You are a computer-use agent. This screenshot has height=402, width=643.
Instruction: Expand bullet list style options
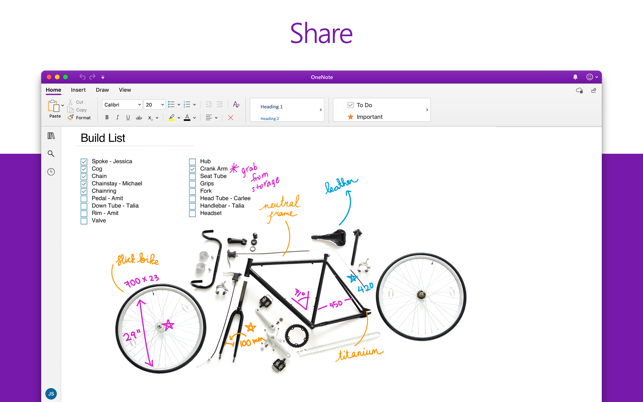click(x=178, y=105)
